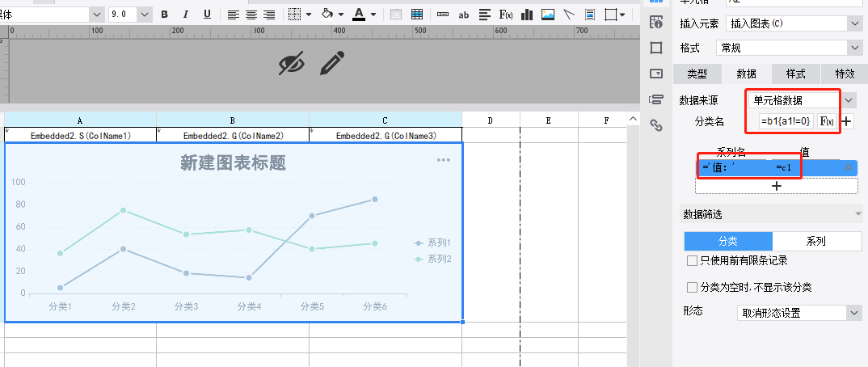Insert chart using bar chart icon
This screenshot has width=868, height=367.
pos(526,15)
